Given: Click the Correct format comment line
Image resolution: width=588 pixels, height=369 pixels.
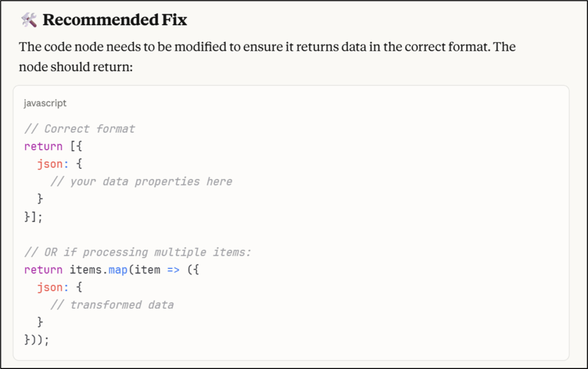Looking at the screenshot, I should pos(79,129).
